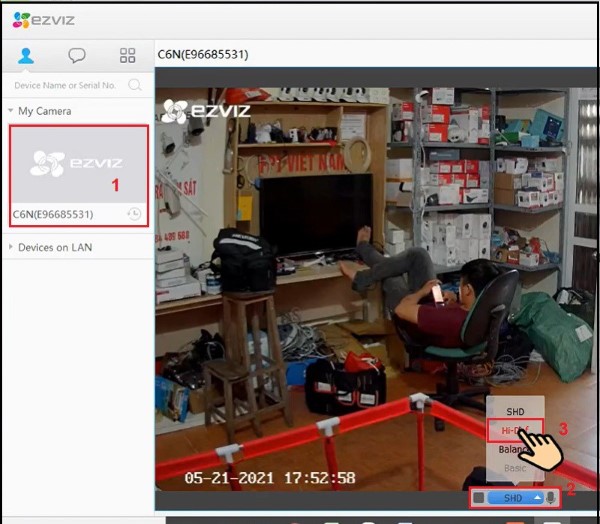Click the C6N(E96685531) label under thumbnail
Viewport: 600px width, 524px height.
coord(53,214)
